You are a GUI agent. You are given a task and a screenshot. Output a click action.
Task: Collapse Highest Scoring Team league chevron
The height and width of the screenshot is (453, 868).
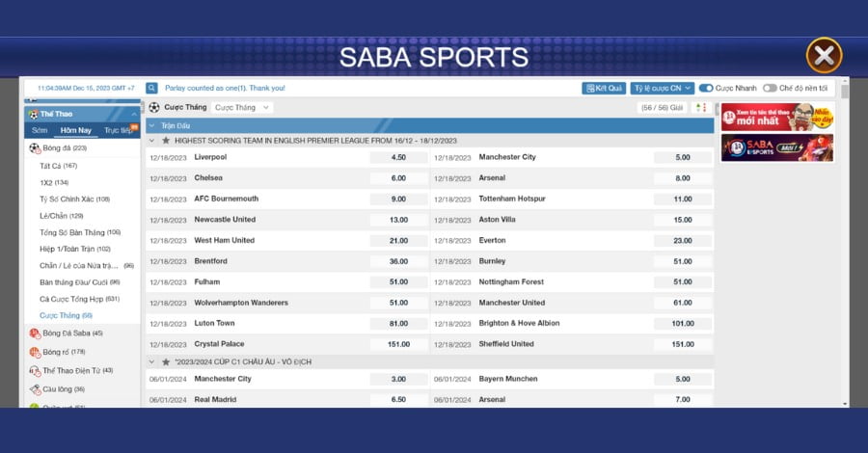click(x=151, y=141)
